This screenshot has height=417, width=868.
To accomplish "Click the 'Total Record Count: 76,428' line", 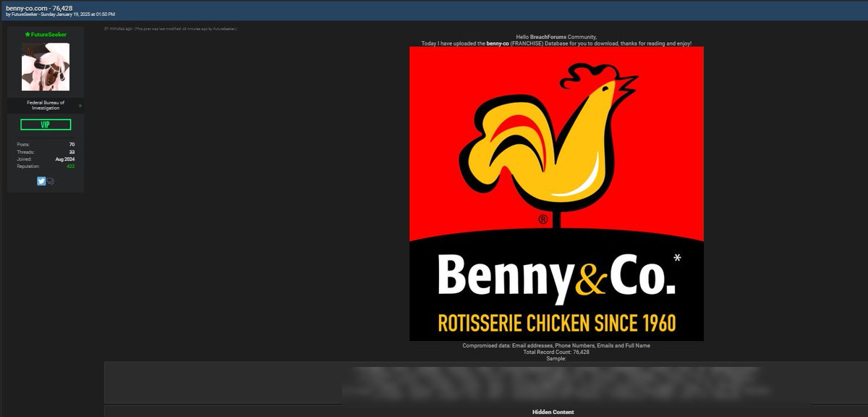I will point(556,352).
